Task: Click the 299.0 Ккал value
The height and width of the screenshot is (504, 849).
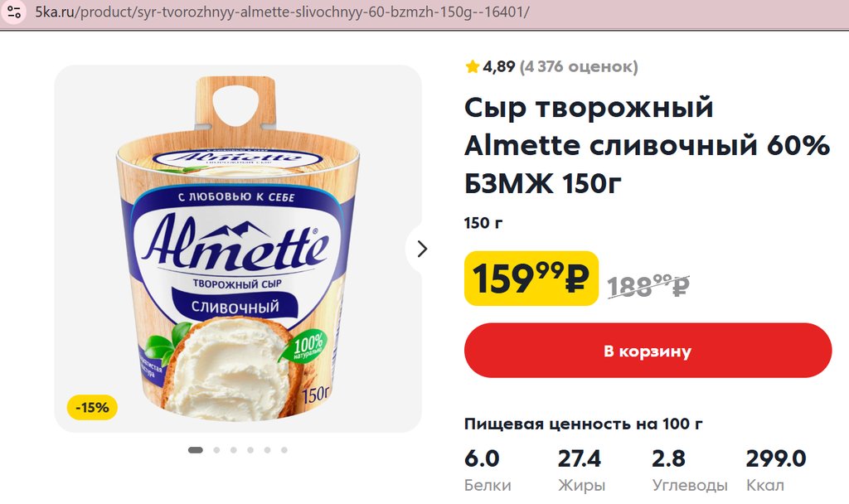Action: pyautogui.click(x=775, y=458)
